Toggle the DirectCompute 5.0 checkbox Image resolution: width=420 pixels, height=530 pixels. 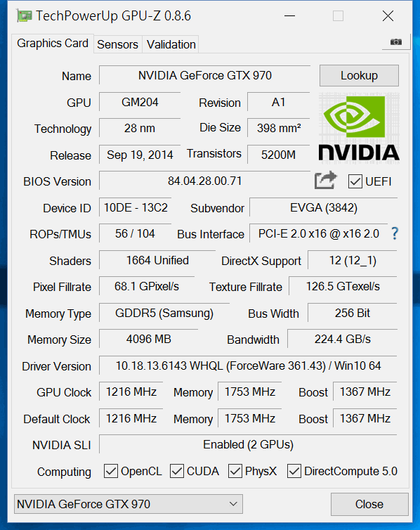pos(294,471)
